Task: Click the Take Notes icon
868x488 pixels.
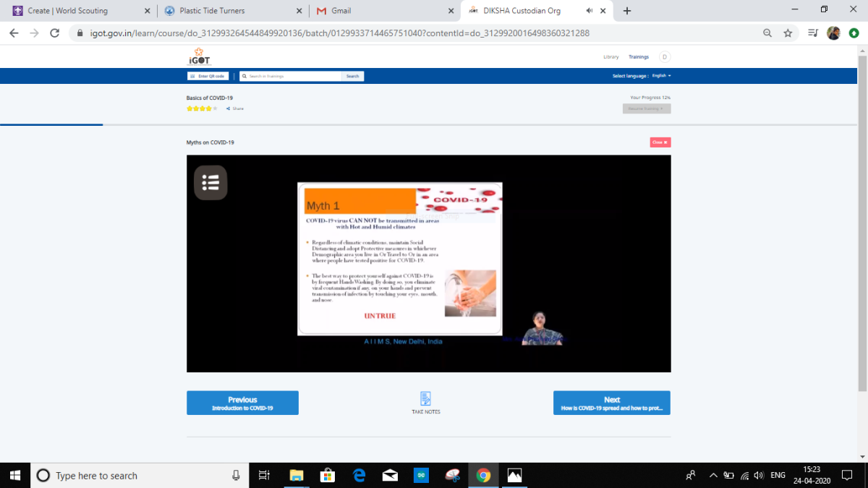Action: coord(426,398)
